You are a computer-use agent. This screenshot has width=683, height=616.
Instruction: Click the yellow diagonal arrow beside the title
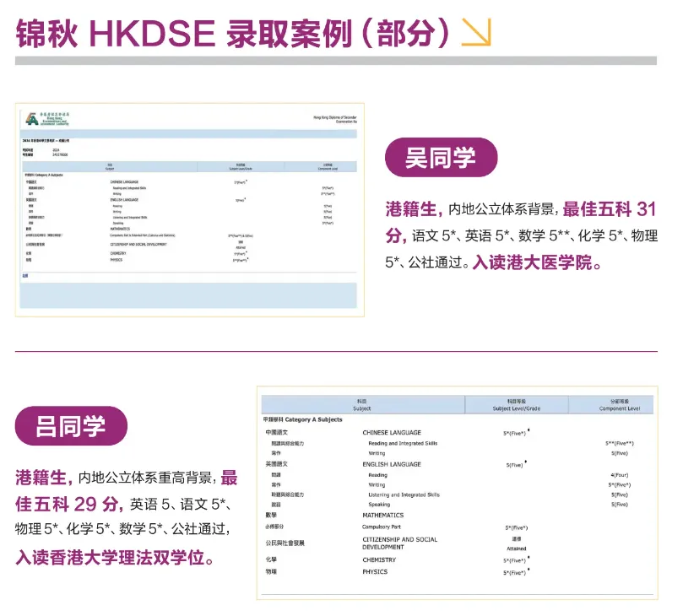(476, 32)
